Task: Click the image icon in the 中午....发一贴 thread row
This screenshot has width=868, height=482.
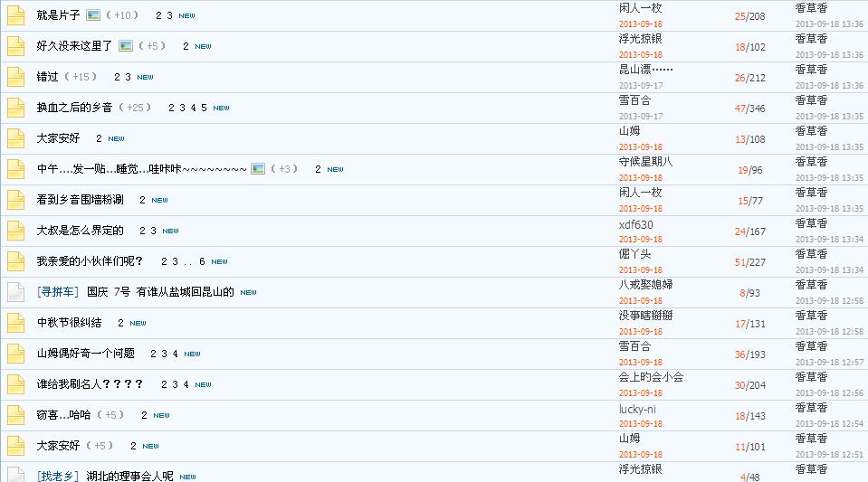Action: tap(258, 169)
